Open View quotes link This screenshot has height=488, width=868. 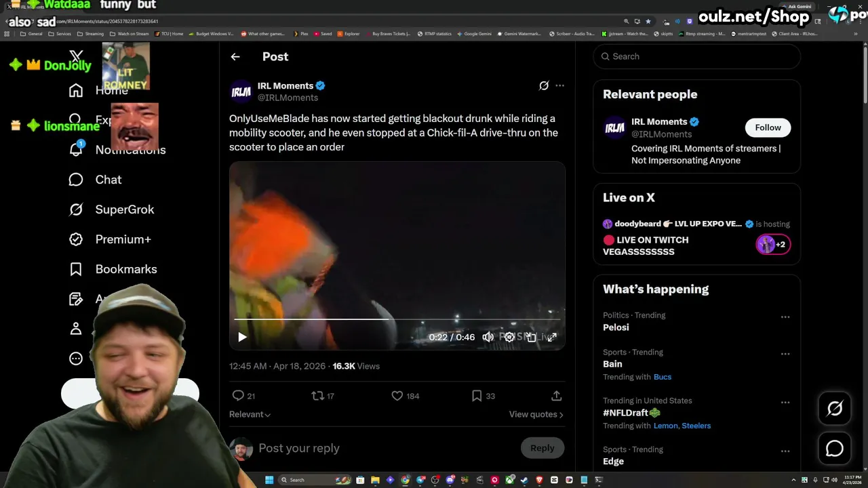coord(536,414)
